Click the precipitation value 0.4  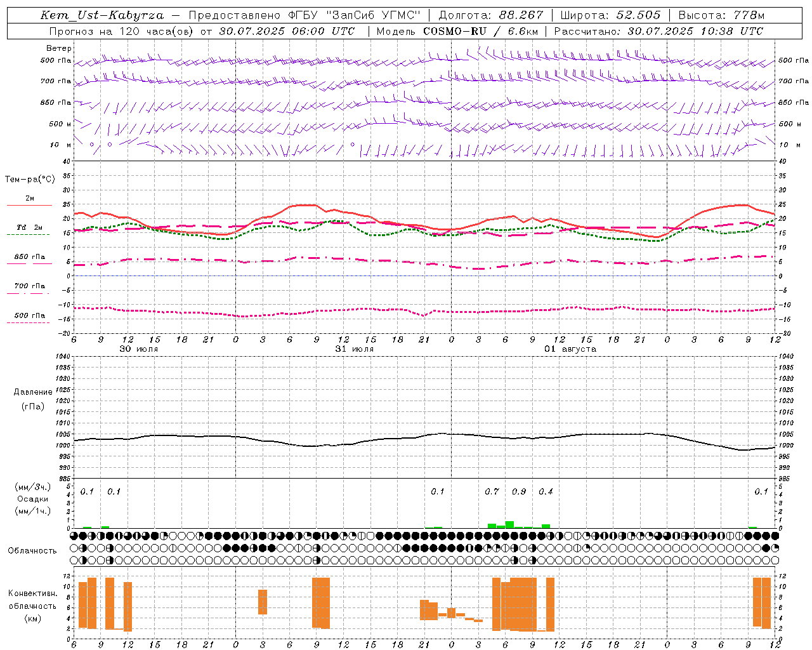coord(546,491)
